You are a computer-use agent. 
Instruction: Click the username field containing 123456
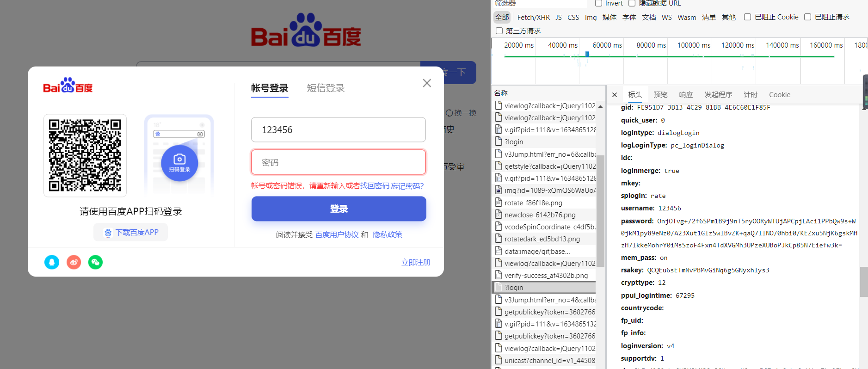click(x=339, y=129)
